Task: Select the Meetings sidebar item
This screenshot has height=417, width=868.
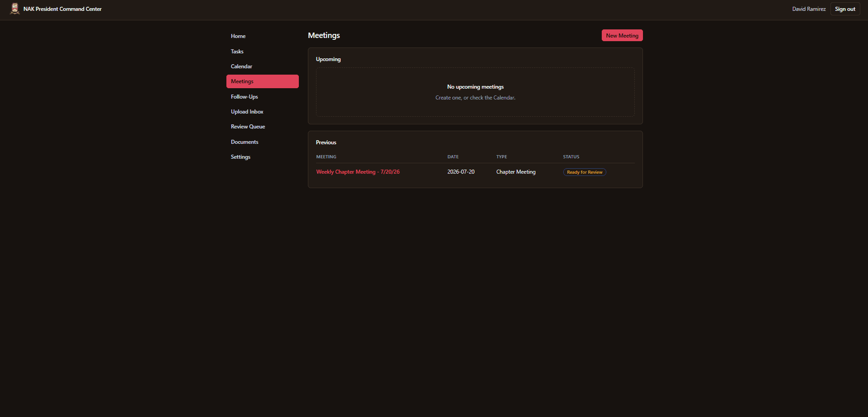Action: (x=262, y=81)
